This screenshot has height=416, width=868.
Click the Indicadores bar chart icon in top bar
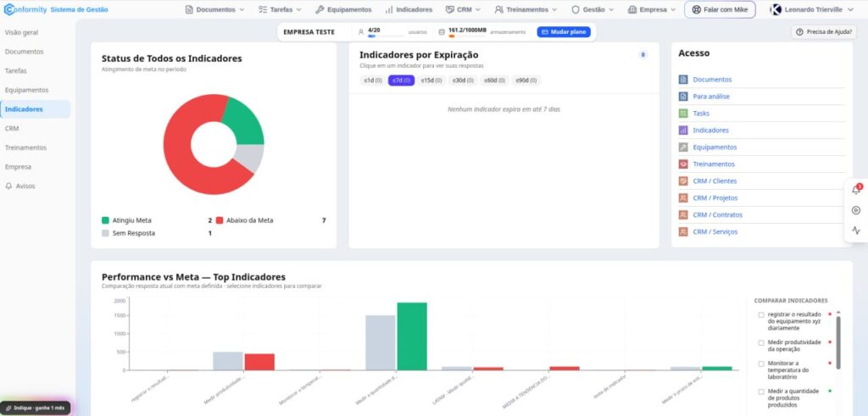(389, 9)
